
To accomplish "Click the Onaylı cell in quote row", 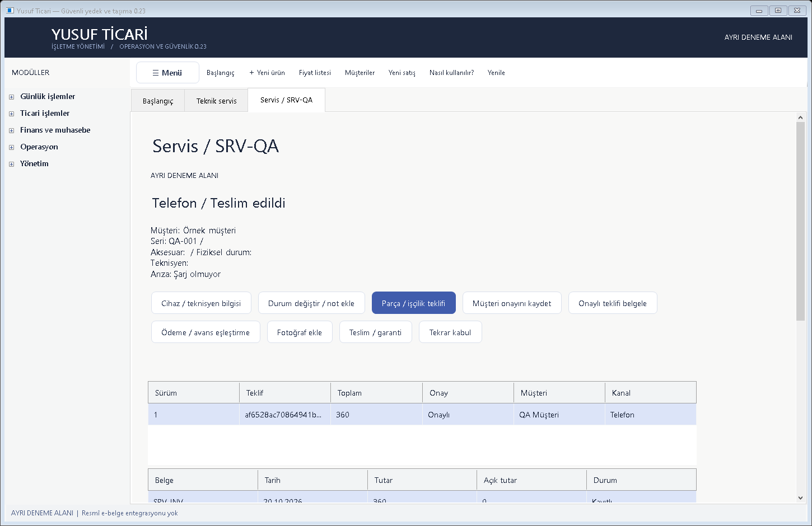I will pos(468,415).
